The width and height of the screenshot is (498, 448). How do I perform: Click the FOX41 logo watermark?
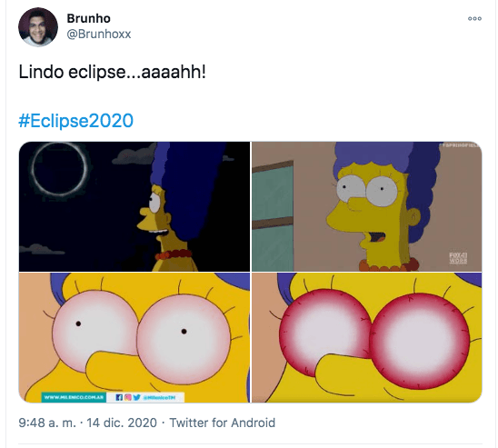pos(458,258)
